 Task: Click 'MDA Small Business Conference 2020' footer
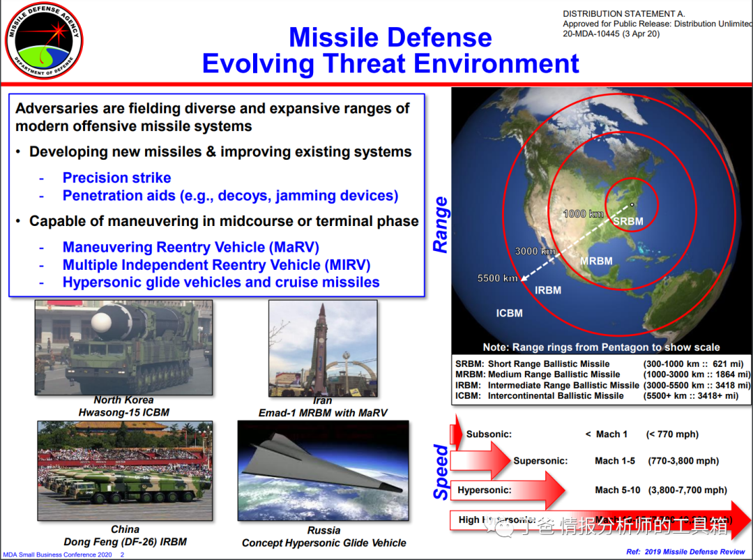point(58,554)
